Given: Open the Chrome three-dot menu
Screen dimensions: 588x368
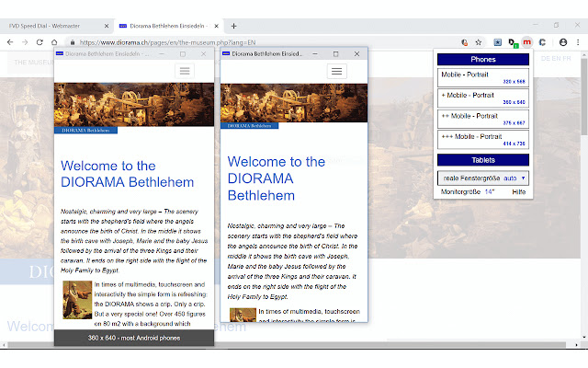Looking at the screenshot, I should tap(578, 42).
